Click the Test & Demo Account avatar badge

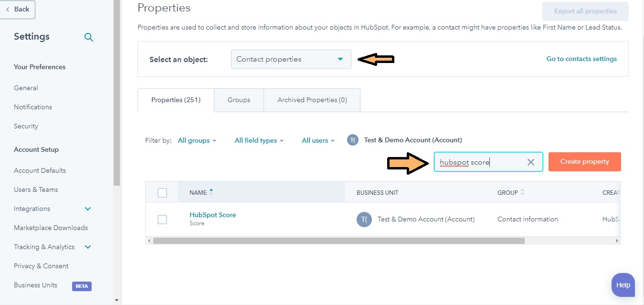pyautogui.click(x=352, y=140)
